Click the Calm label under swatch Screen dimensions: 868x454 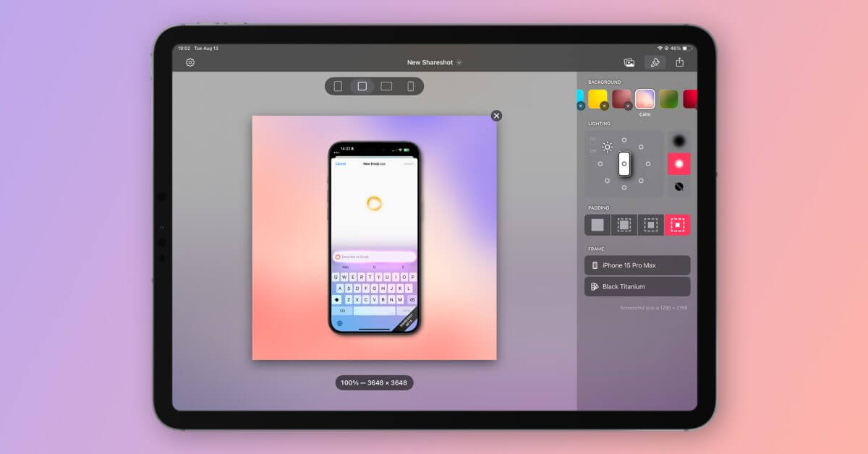644,114
